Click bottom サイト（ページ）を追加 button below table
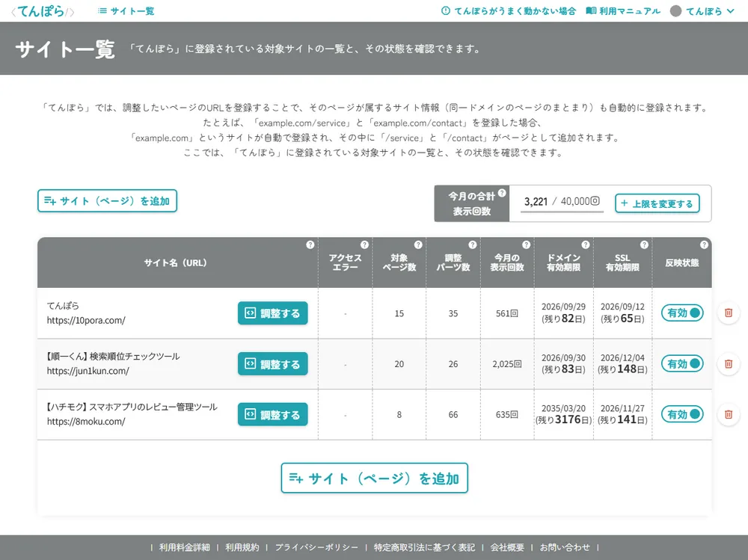Viewport: 748px width, 560px height. (x=375, y=478)
